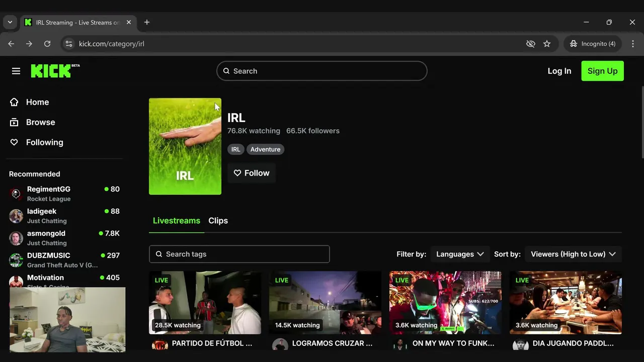Image resolution: width=644 pixels, height=362 pixels.
Task: Click the "Recommended" sidebar heading
Action: [34, 174]
